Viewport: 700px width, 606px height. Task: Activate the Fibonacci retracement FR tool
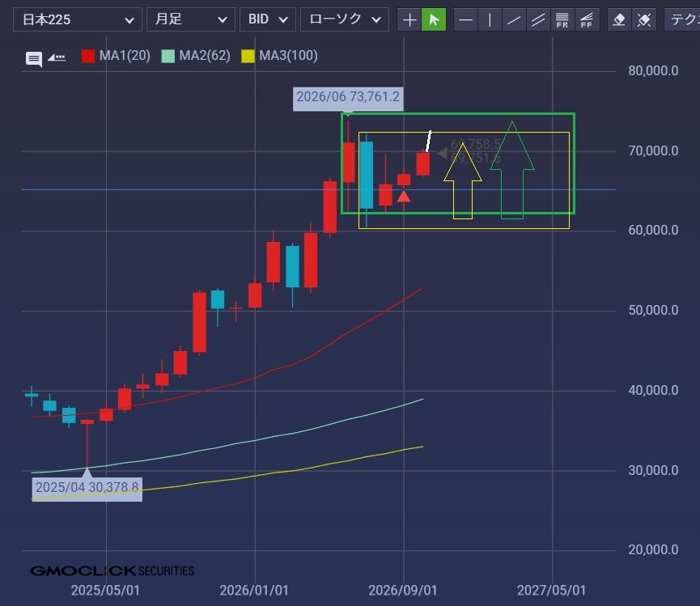pos(562,19)
